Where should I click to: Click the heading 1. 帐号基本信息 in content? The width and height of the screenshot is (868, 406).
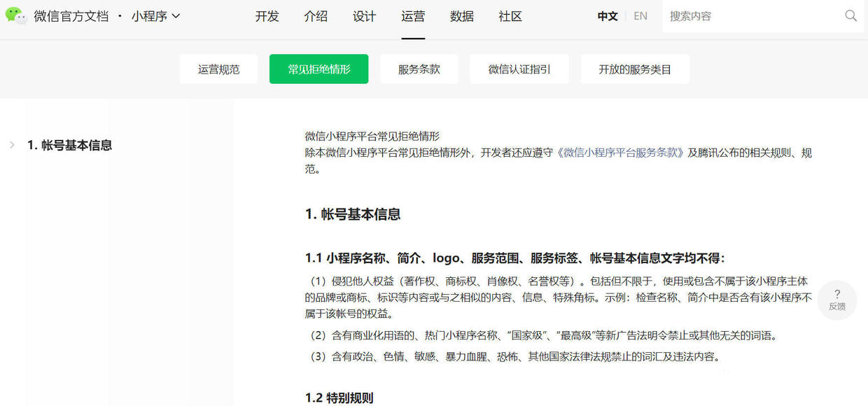(x=353, y=214)
